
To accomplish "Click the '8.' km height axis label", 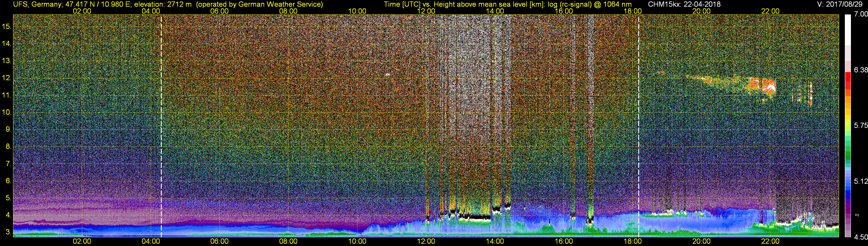I will pos(9,146).
